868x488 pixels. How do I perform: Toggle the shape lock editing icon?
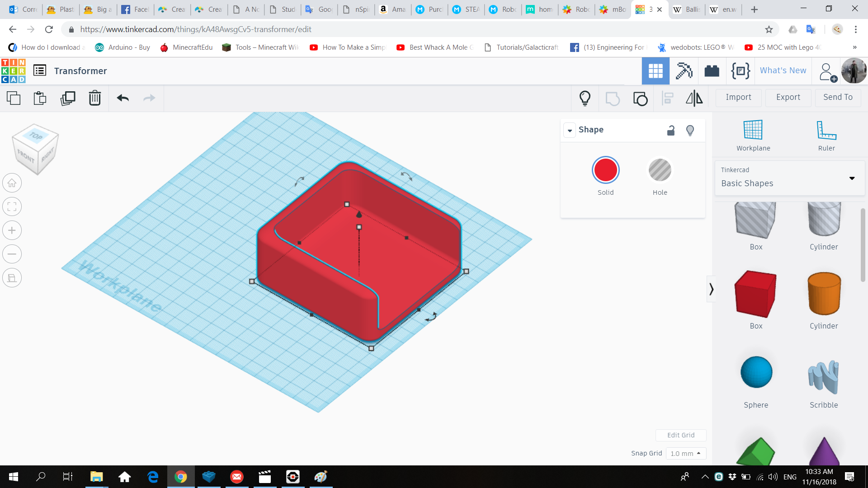671,131
